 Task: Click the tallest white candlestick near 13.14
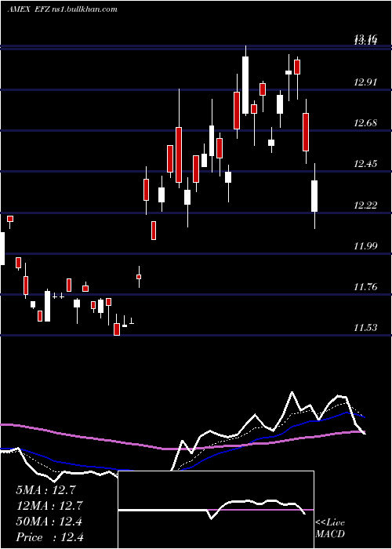click(x=245, y=85)
